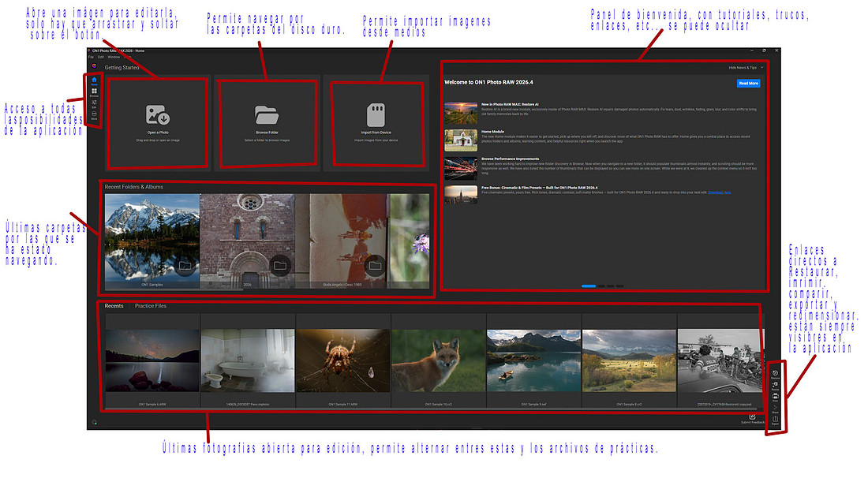Open the purple flower recent folder thumbnail
This screenshot has width=868, height=478.
click(x=410, y=241)
